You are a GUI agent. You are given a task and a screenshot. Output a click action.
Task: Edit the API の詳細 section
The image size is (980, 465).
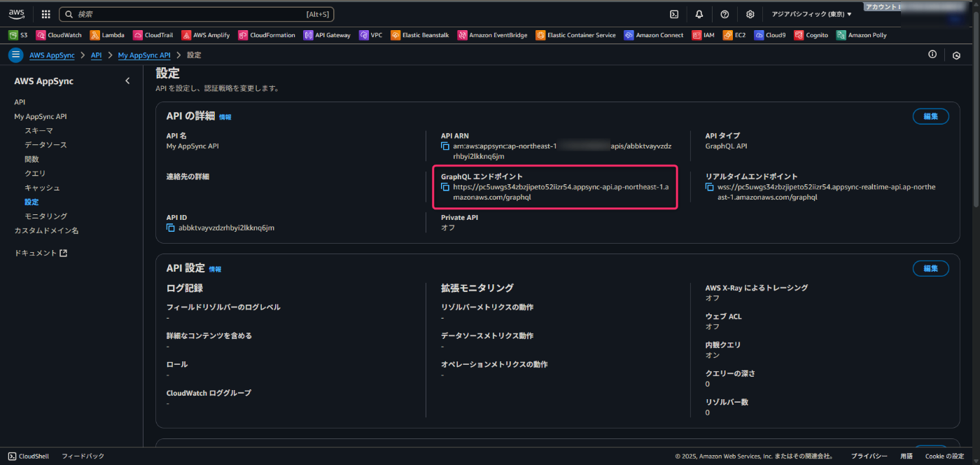[x=930, y=116]
